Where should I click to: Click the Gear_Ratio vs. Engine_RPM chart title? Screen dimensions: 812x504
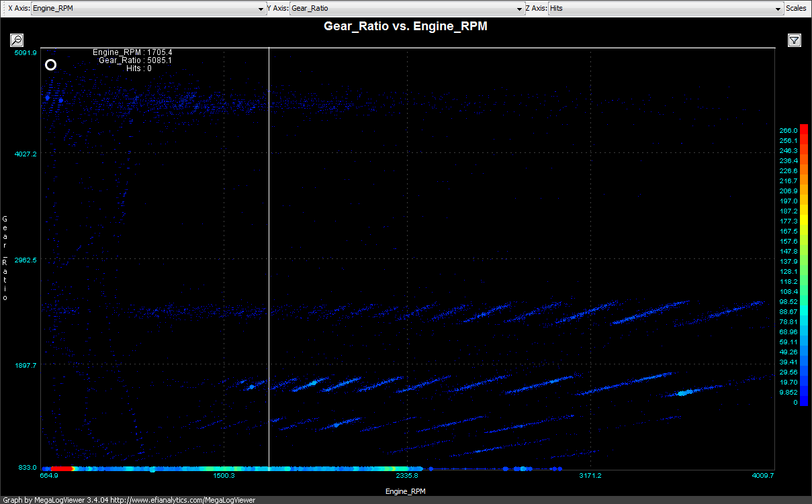click(x=406, y=27)
